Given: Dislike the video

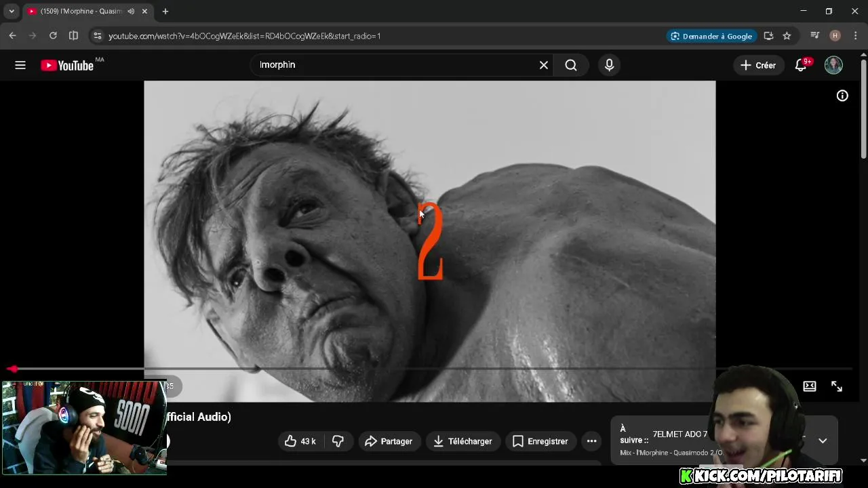Looking at the screenshot, I should 338,441.
